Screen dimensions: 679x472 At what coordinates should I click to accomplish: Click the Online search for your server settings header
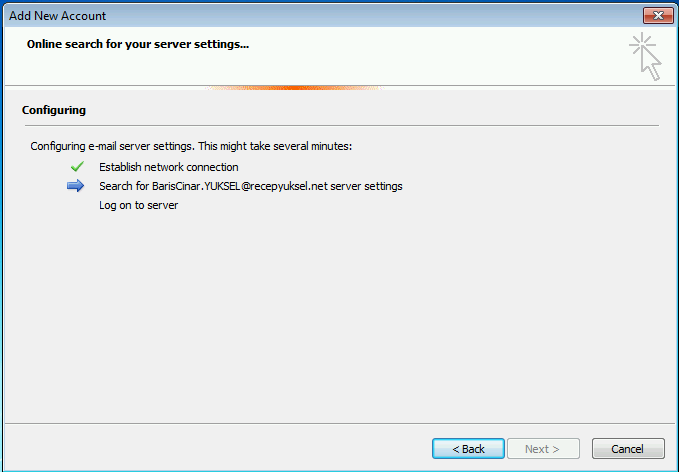[138, 44]
